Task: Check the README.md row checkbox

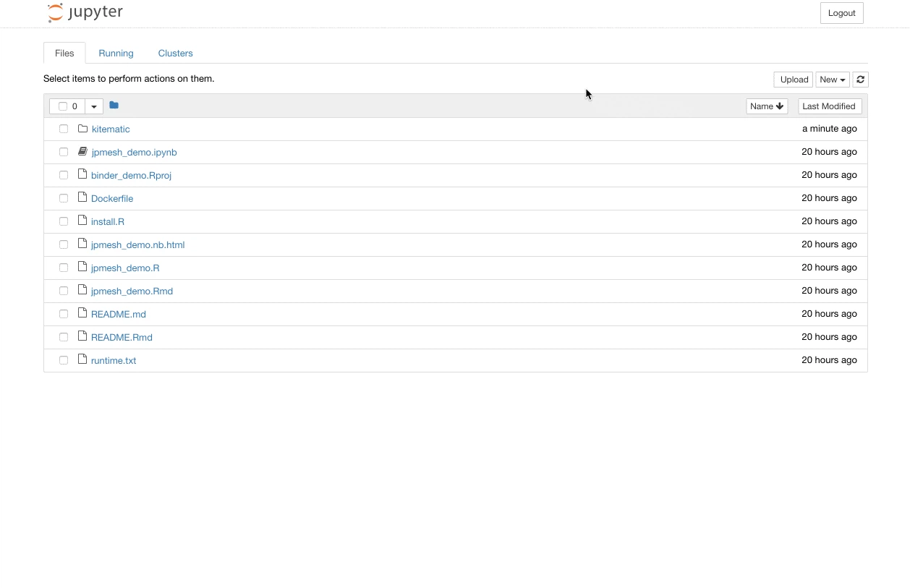Action: tap(64, 314)
